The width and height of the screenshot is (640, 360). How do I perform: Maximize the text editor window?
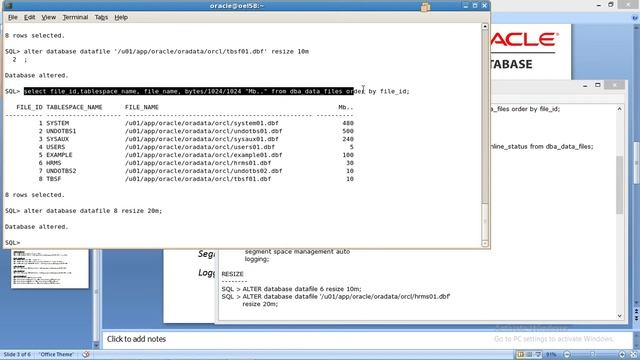pyautogui.click(x=598, y=85)
